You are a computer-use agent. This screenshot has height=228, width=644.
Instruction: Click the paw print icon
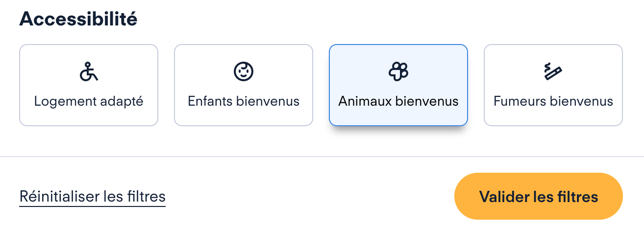point(398,72)
